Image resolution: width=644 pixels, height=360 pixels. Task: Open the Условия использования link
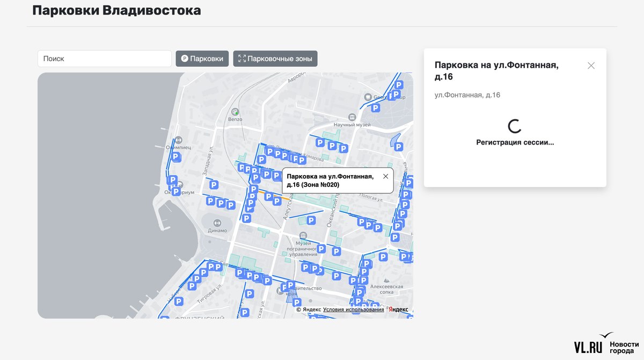pyautogui.click(x=353, y=309)
